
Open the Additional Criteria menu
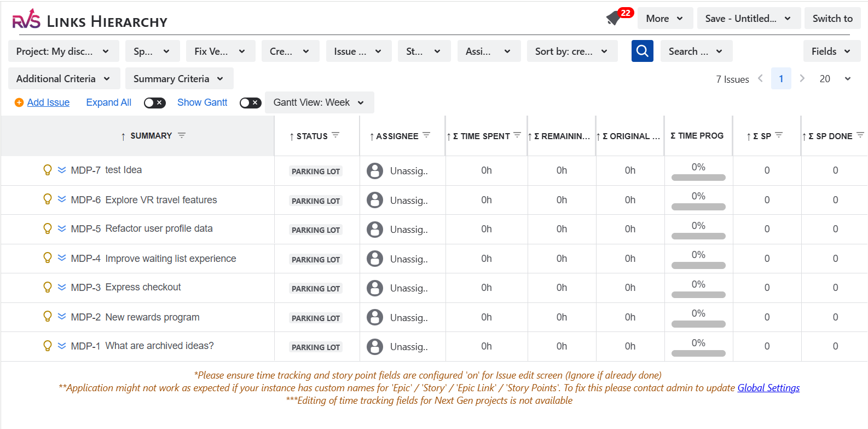pos(63,78)
